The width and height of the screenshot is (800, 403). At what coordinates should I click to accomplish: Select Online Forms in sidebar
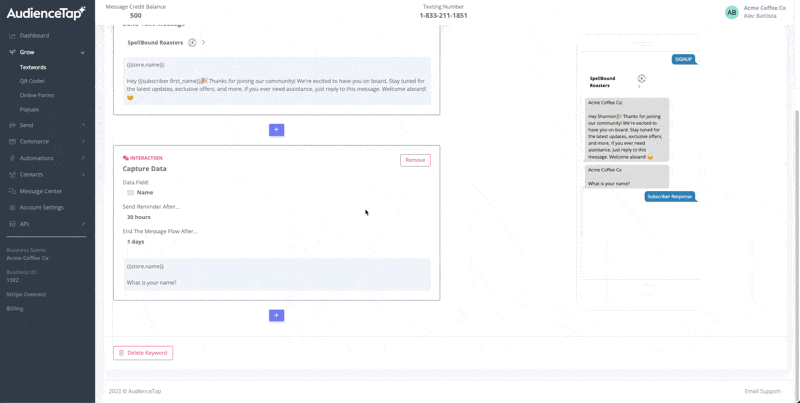click(37, 95)
